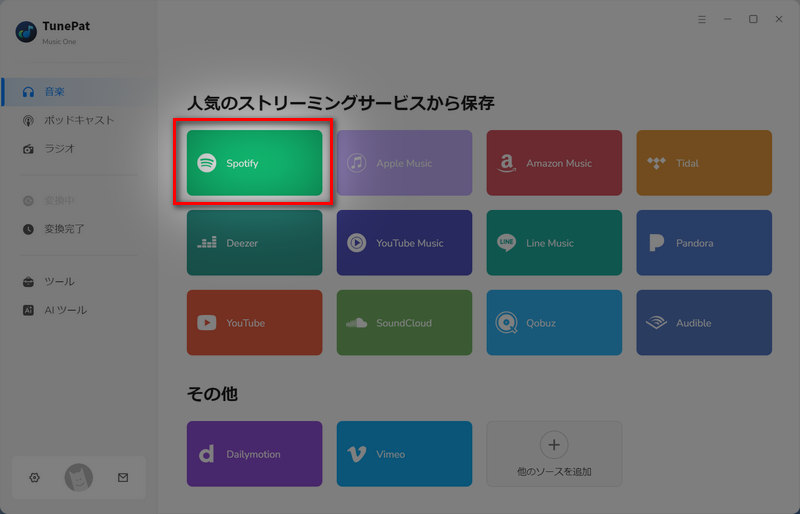Click the headphones icon beside 音楽

[29, 92]
